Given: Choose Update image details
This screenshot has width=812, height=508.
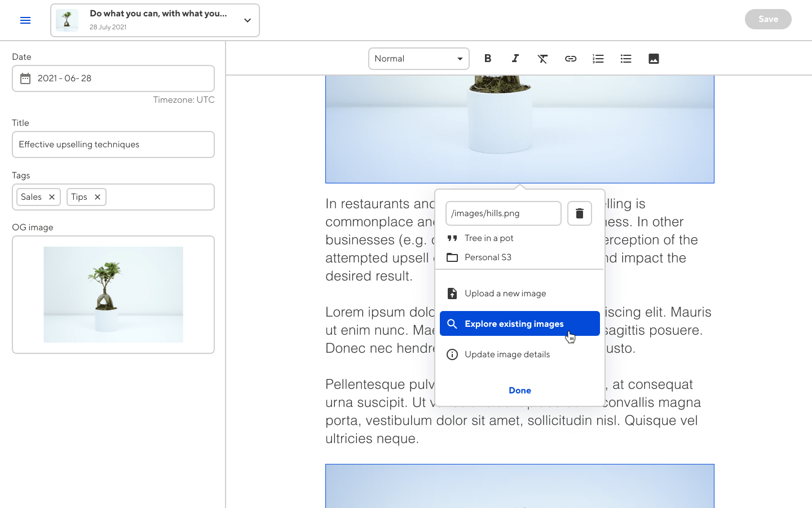Looking at the screenshot, I should pos(520,354).
